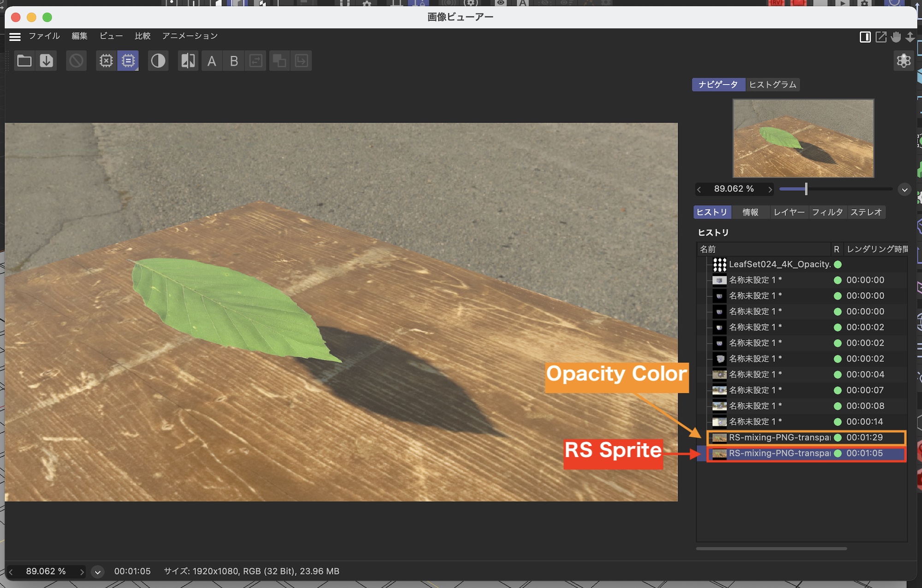
Task: Click the open image folder icon
Action: pyautogui.click(x=24, y=61)
